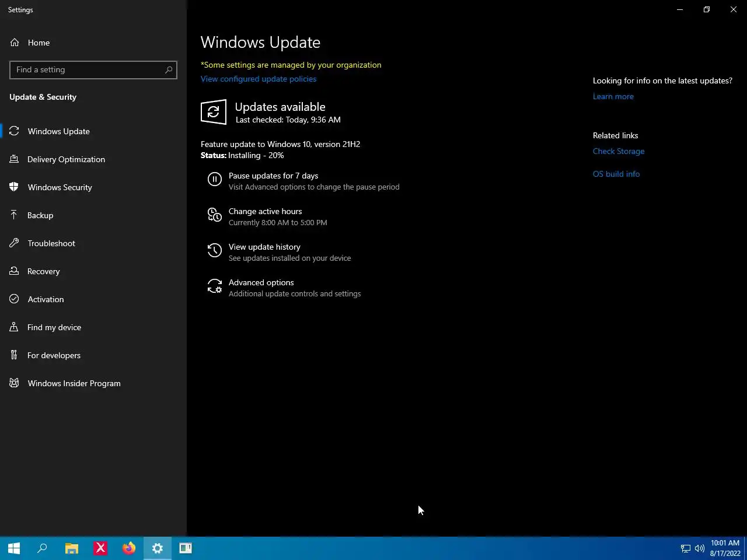Screen dimensions: 747x560
Task: Click the Windows Security shield icon
Action: point(14,187)
